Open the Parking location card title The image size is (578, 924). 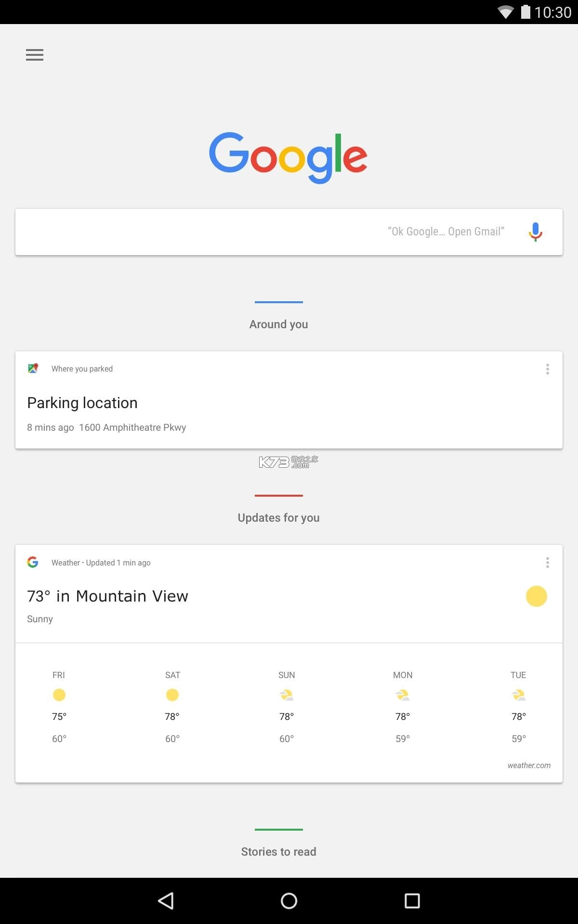(x=82, y=403)
